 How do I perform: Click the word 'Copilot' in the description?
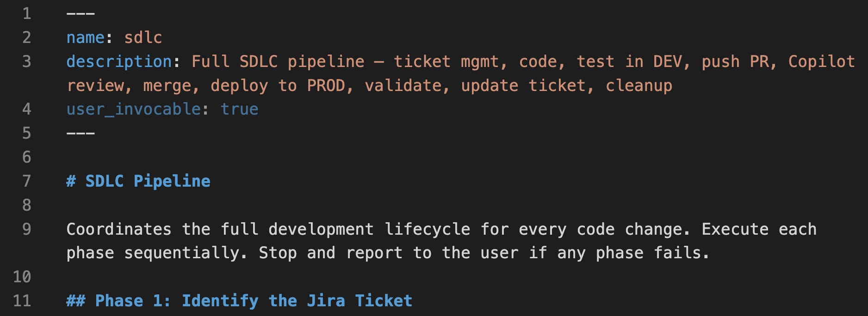tap(821, 61)
